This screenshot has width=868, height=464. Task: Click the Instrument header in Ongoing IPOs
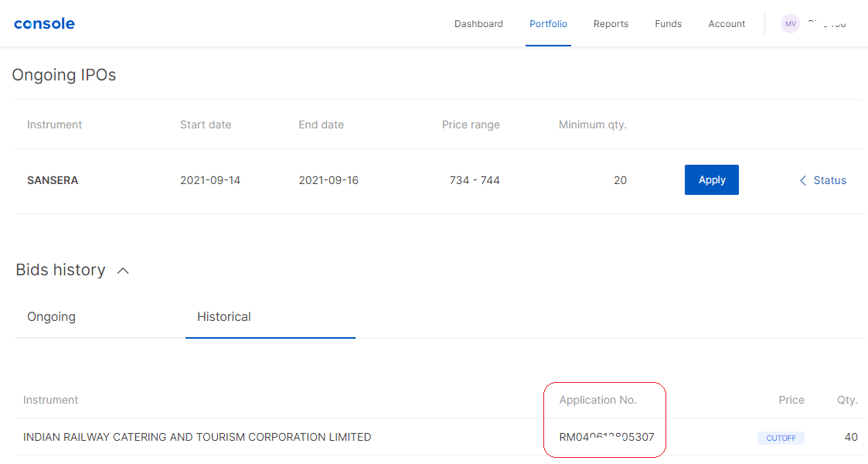(x=54, y=125)
